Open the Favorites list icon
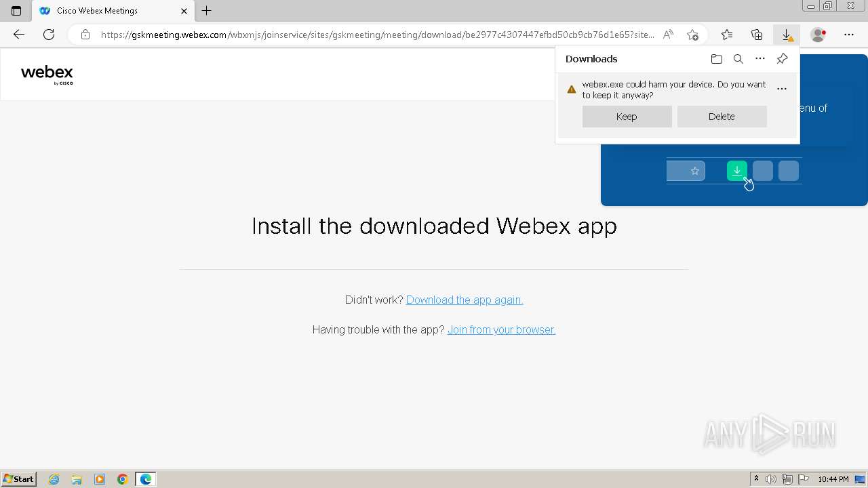Viewport: 868px width, 488px height. pyautogui.click(x=727, y=35)
